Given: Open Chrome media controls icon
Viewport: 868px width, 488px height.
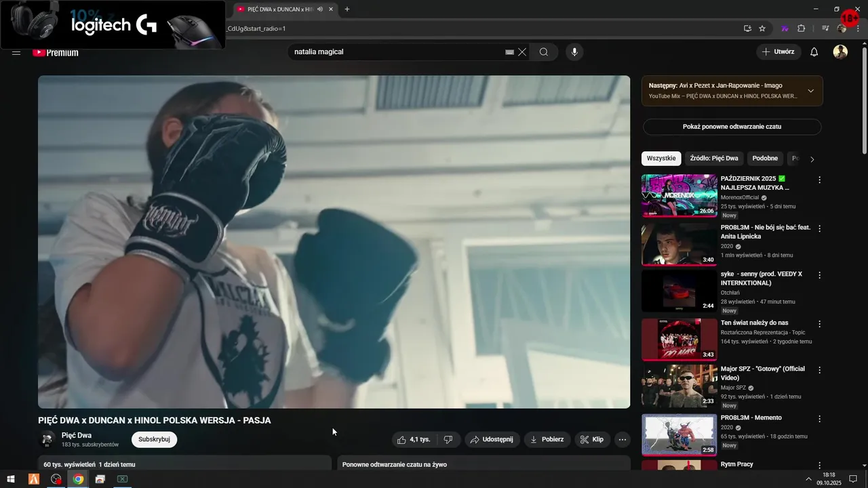Looking at the screenshot, I should click(x=825, y=28).
